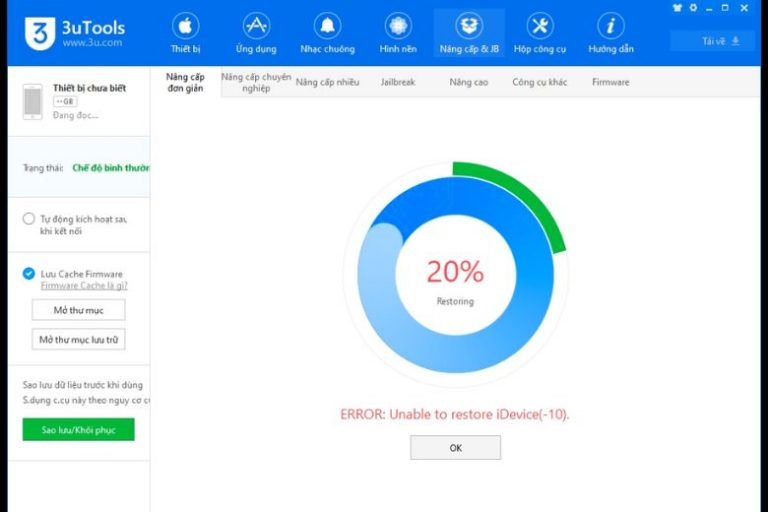Click the Tải về download button
Image resolution: width=768 pixels, height=512 pixels.
715,41
